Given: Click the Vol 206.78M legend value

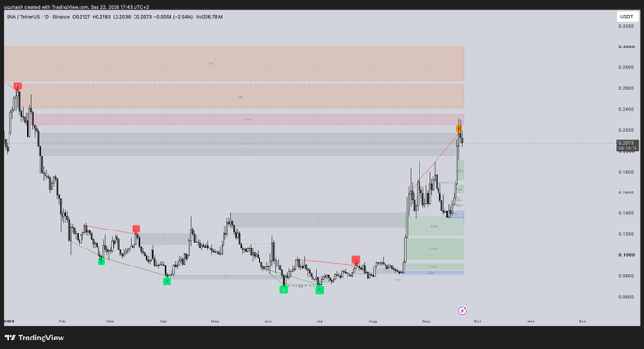Looking at the screenshot, I should coord(209,17).
